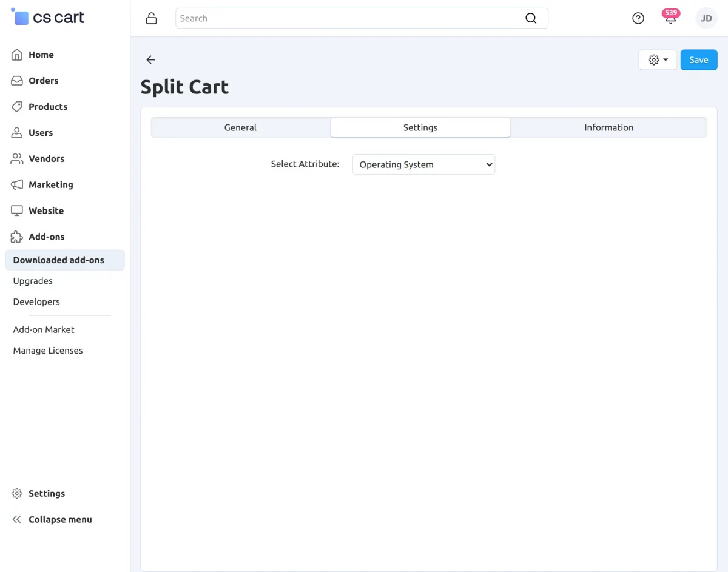Select Downloaded add-ons submenu item

pos(65,260)
